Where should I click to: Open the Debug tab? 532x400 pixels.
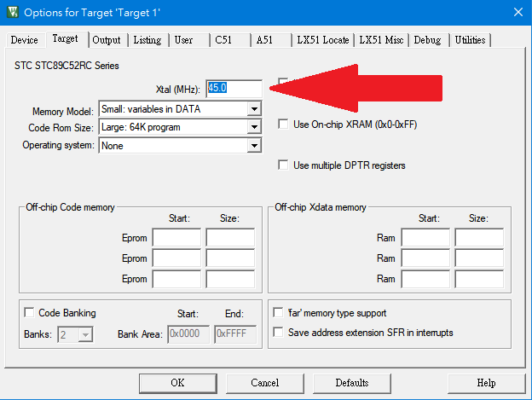(427, 40)
